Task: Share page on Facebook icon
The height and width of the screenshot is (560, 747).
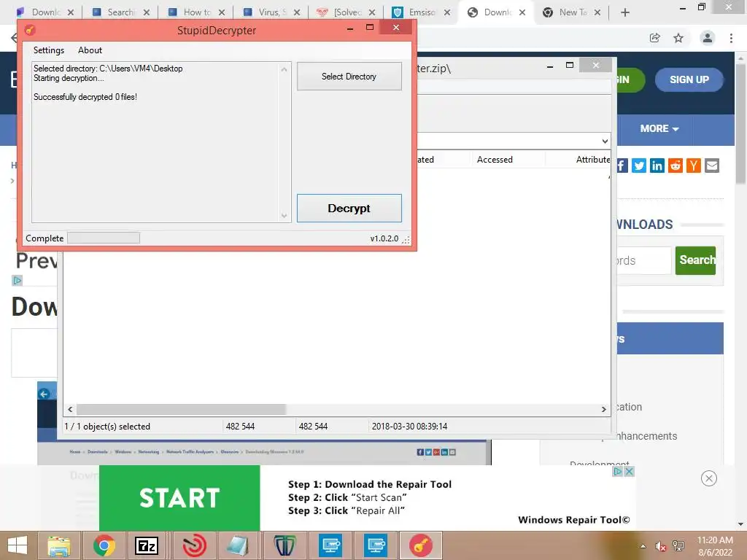Action: pos(622,166)
